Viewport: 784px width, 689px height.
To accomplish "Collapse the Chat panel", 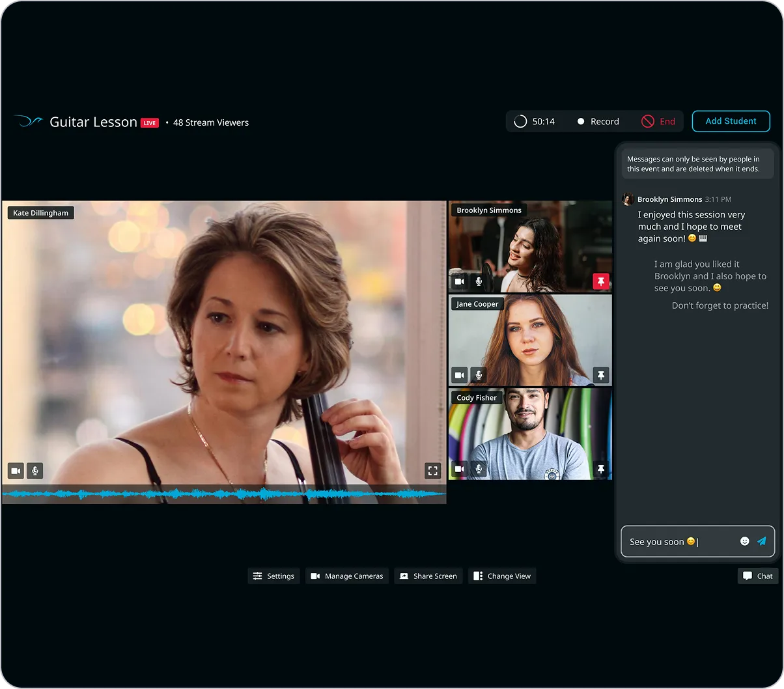I will pyautogui.click(x=757, y=576).
